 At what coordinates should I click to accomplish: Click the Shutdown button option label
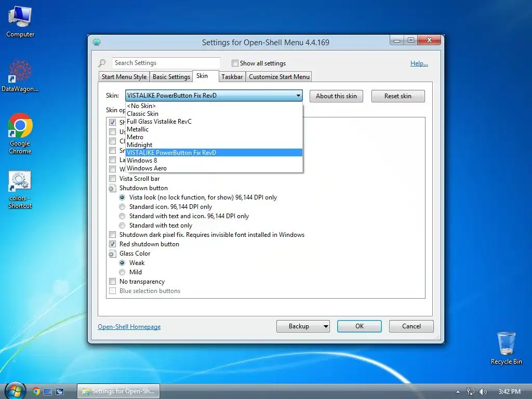tap(143, 188)
